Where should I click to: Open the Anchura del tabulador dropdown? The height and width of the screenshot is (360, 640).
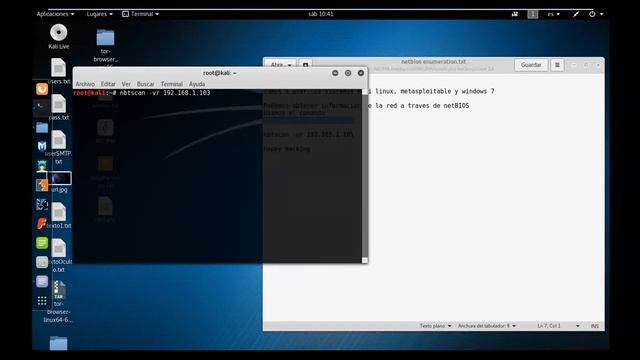pyautogui.click(x=487, y=326)
